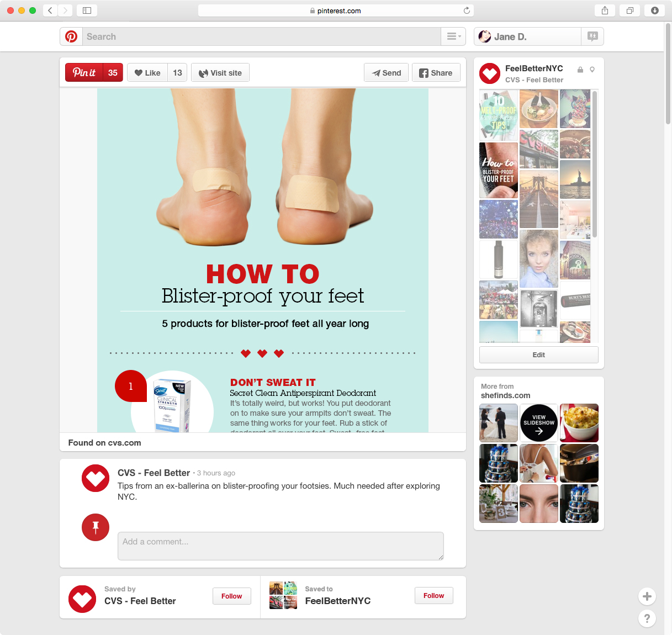Click the Safari share icon

tap(605, 10)
